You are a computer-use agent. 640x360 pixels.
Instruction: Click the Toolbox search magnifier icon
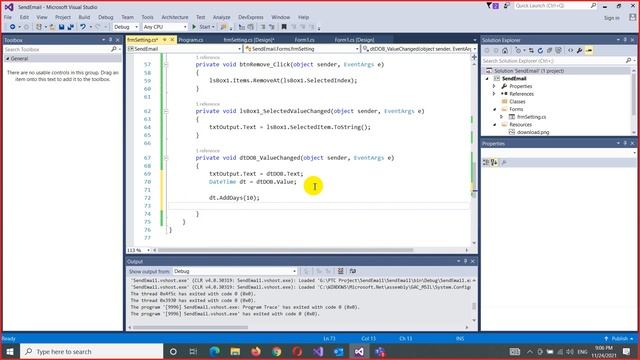pyautogui.click(x=113, y=49)
